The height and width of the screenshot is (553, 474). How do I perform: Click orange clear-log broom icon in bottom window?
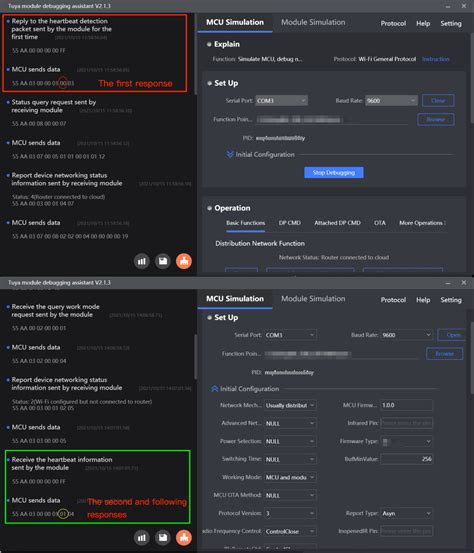[x=184, y=538]
